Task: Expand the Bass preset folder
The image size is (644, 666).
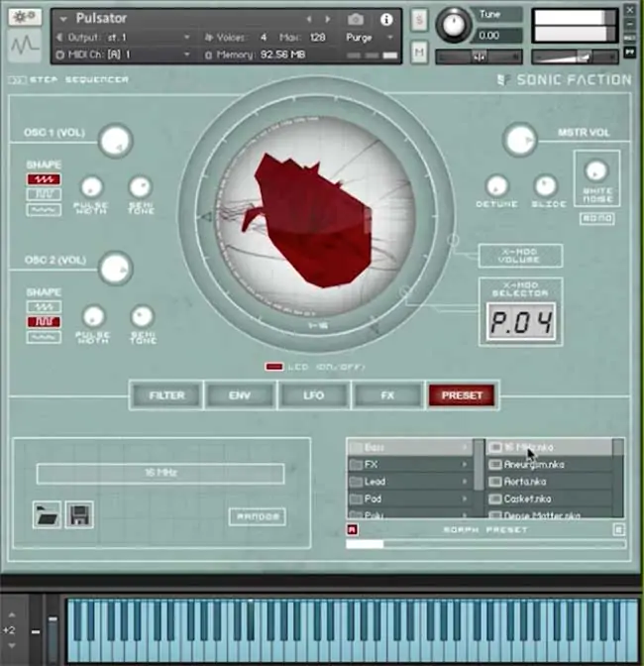Action: 410,447
